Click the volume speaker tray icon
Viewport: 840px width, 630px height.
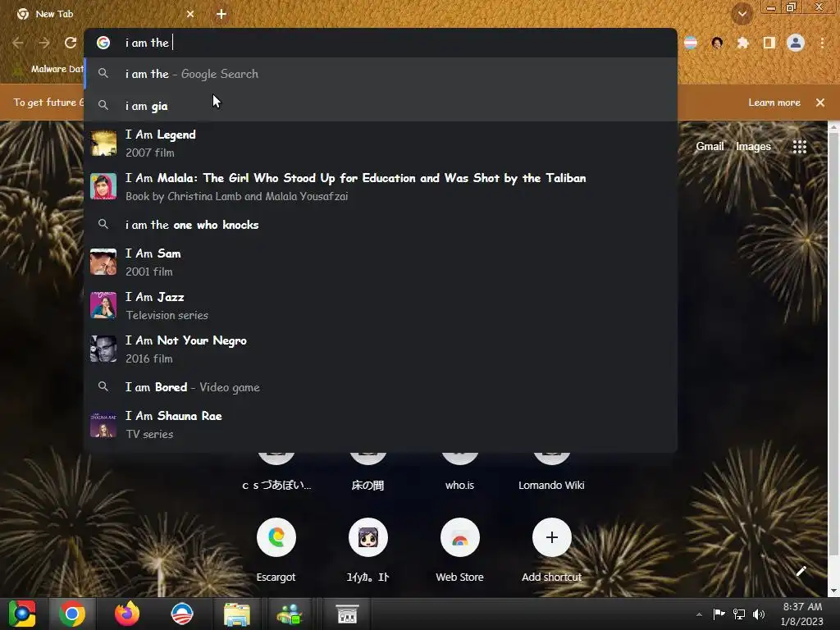pyautogui.click(x=759, y=614)
